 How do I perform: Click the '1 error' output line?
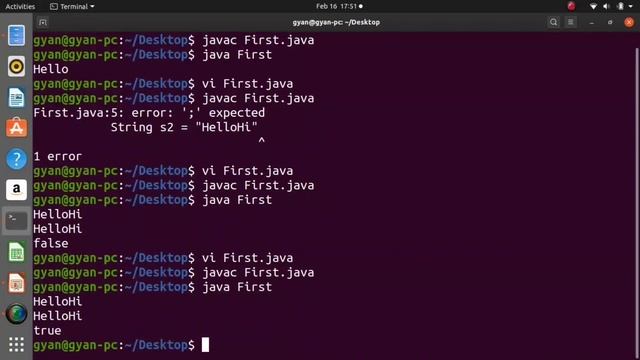tap(58, 156)
